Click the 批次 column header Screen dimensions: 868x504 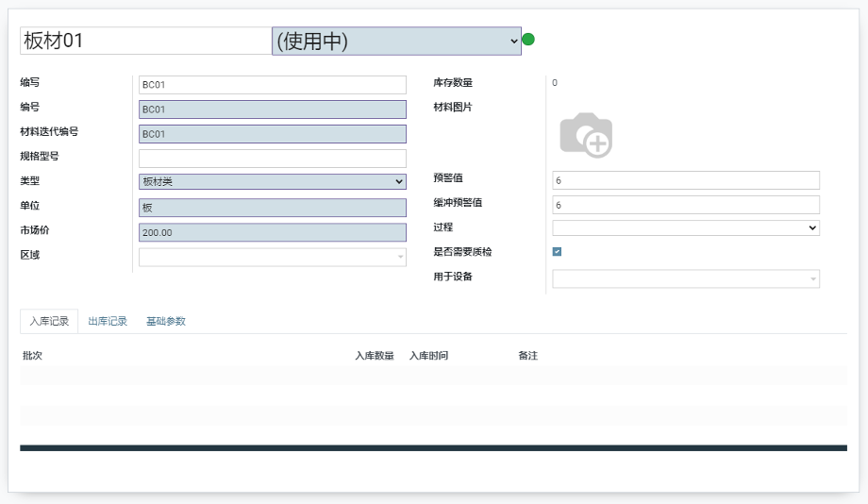pos(32,356)
